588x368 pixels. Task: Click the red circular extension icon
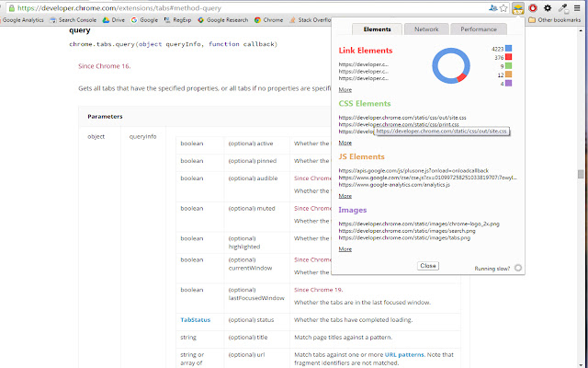533,7
